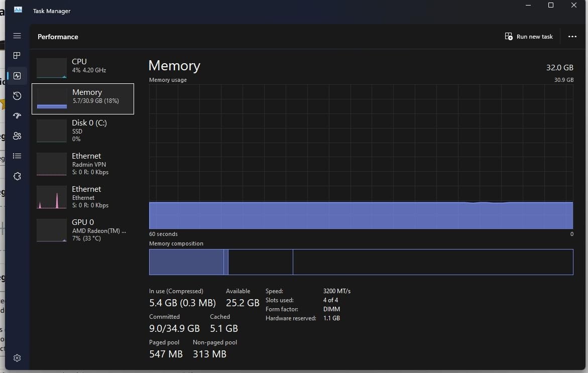Select Ethernet Radmin VPN item
The image size is (588, 373).
(x=83, y=164)
